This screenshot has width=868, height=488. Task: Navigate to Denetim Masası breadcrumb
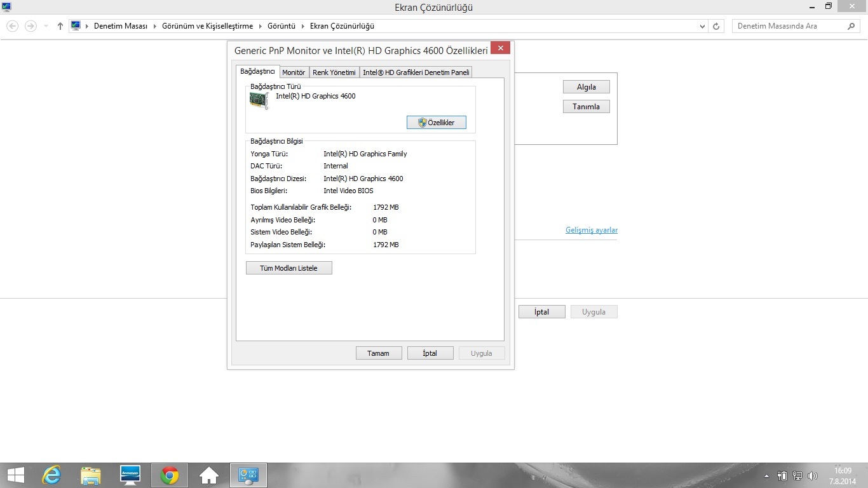(121, 26)
